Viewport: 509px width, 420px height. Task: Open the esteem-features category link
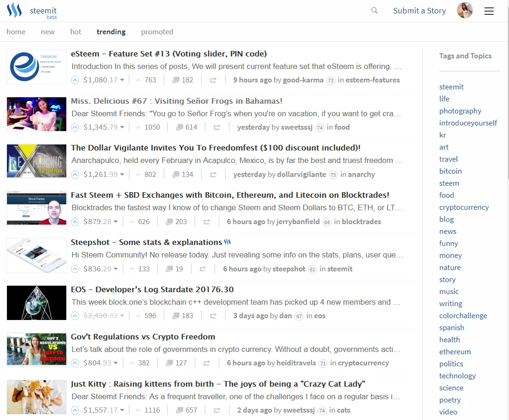[373, 80]
